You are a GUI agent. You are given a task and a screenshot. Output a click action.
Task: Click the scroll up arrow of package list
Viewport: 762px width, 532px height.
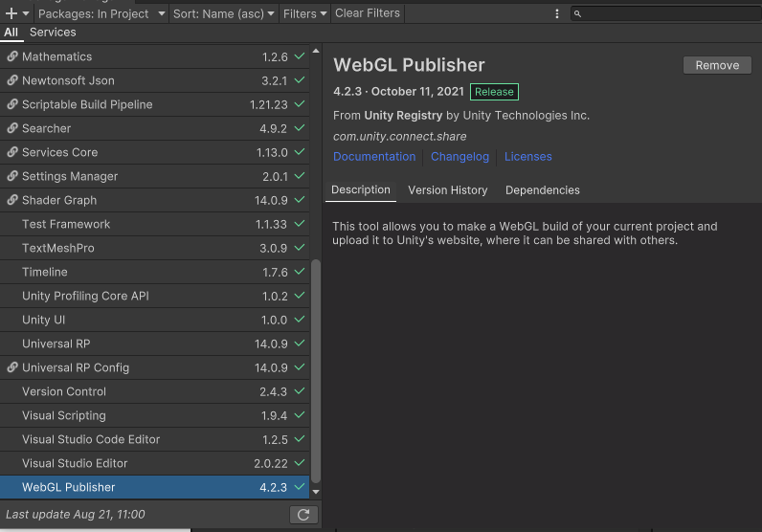(316, 51)
